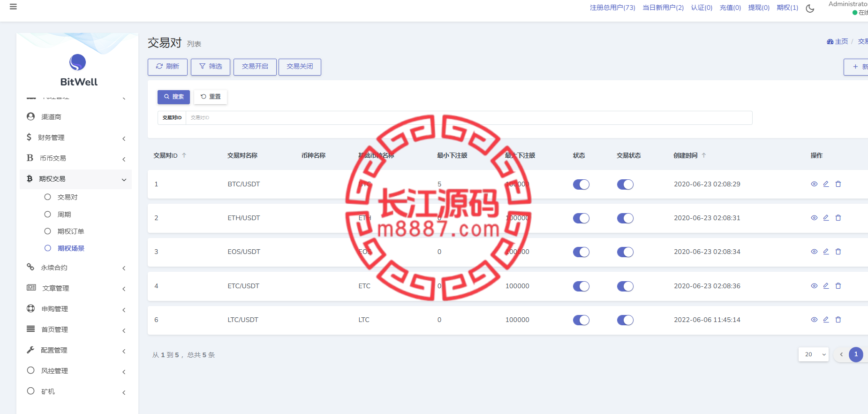The image size is (868, 414).
Task: View details of BTC/USDT row
Action: pyautogui.click(x=814, y=184)
